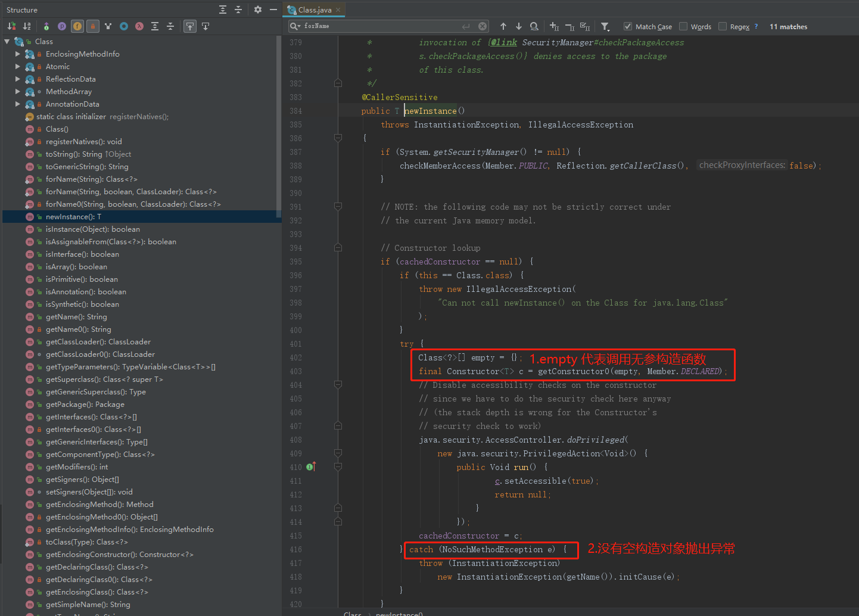Toggle the Show Properties filter icon

(62, 26)
